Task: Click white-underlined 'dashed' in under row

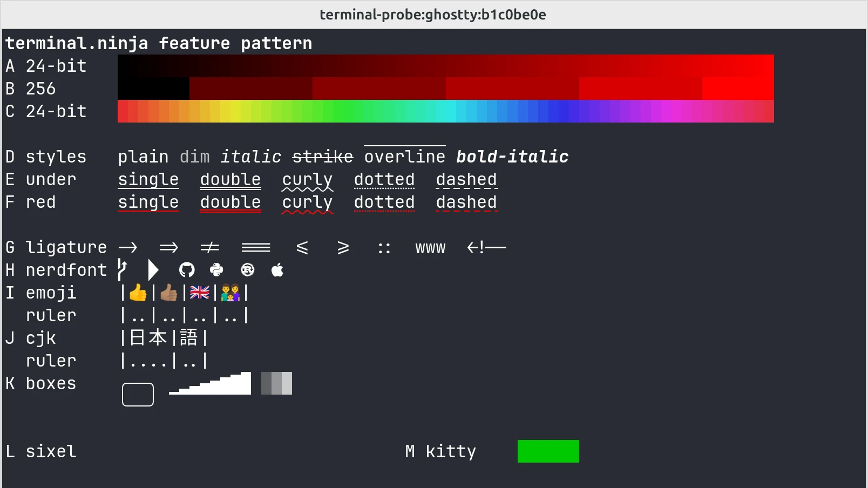Action: click(466, 180)
